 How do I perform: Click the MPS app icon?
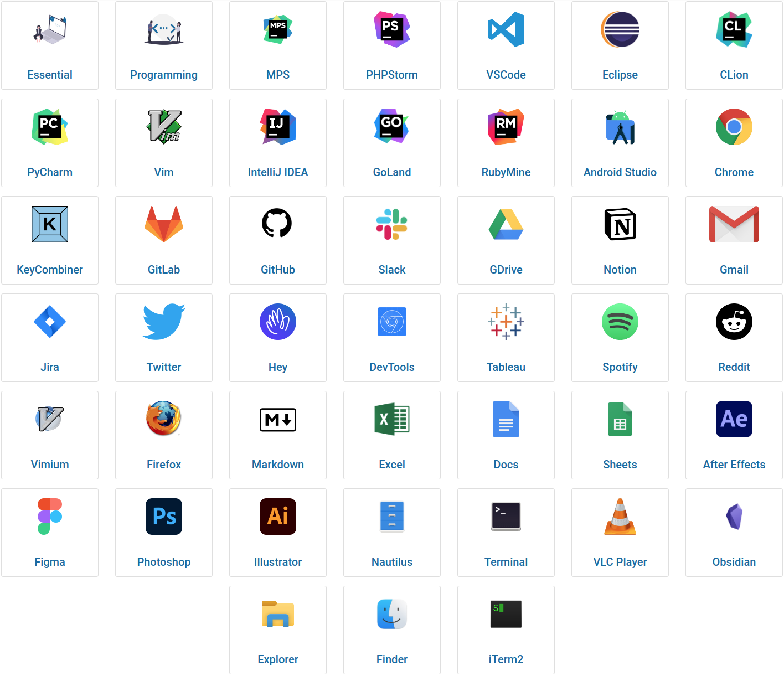(x=278, y=29)
